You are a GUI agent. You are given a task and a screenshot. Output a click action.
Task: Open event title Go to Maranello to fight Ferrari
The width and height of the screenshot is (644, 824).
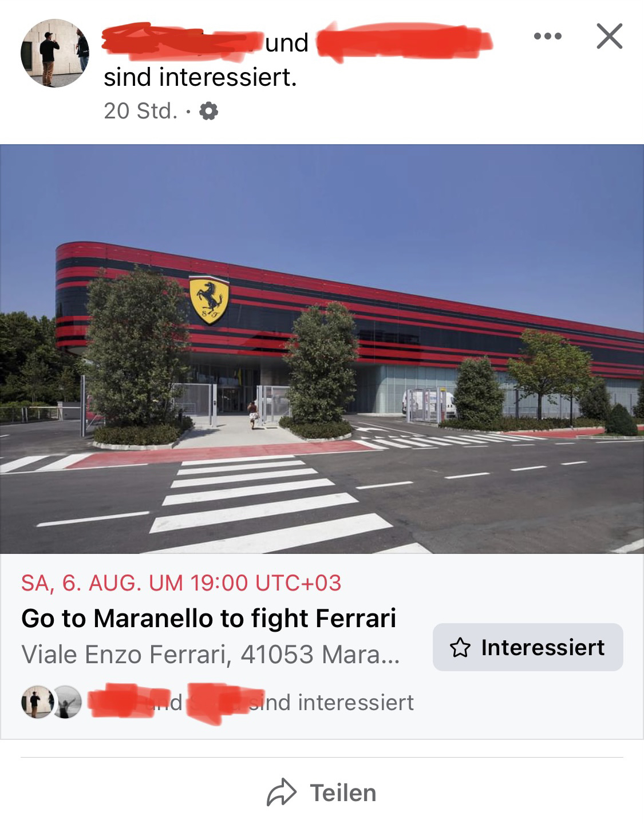point(208,618)
